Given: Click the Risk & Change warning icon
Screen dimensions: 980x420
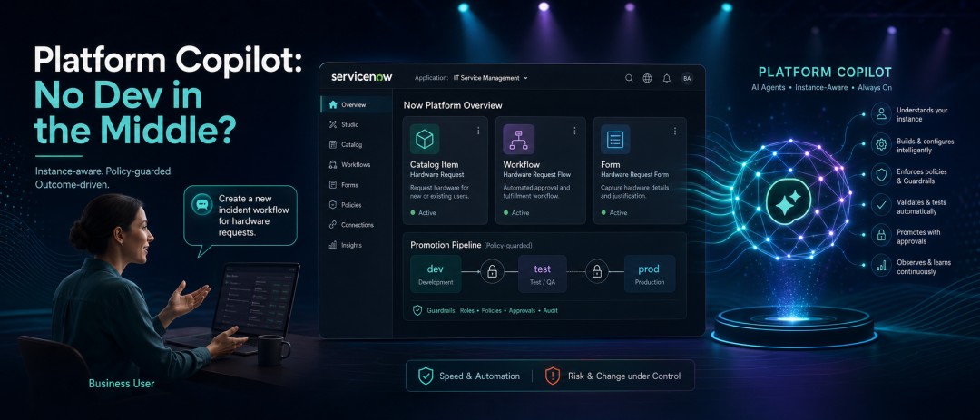Looking at the screenshot, I should point(553,376).
